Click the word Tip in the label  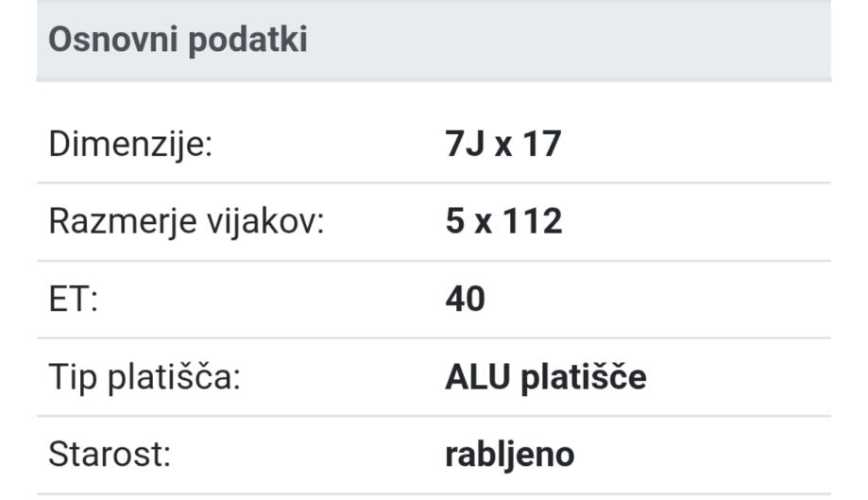click(72, 377)
